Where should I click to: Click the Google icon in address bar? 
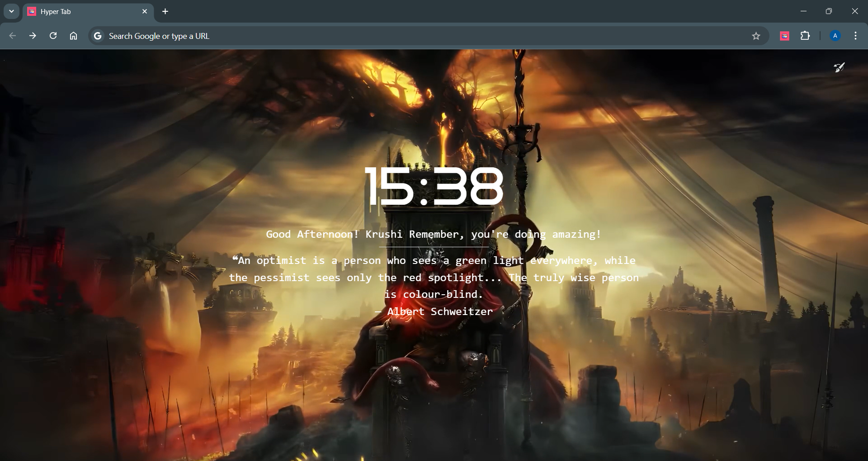(x=98, y=36)
